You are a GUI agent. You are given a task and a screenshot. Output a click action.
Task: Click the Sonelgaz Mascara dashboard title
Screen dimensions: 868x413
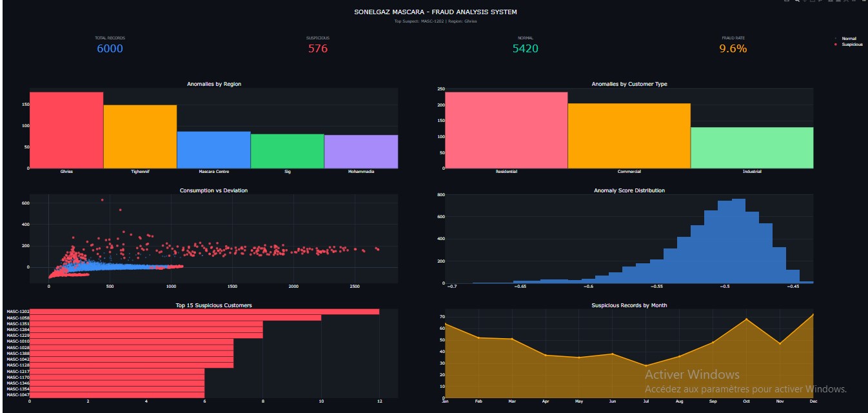tap(435, 12)
